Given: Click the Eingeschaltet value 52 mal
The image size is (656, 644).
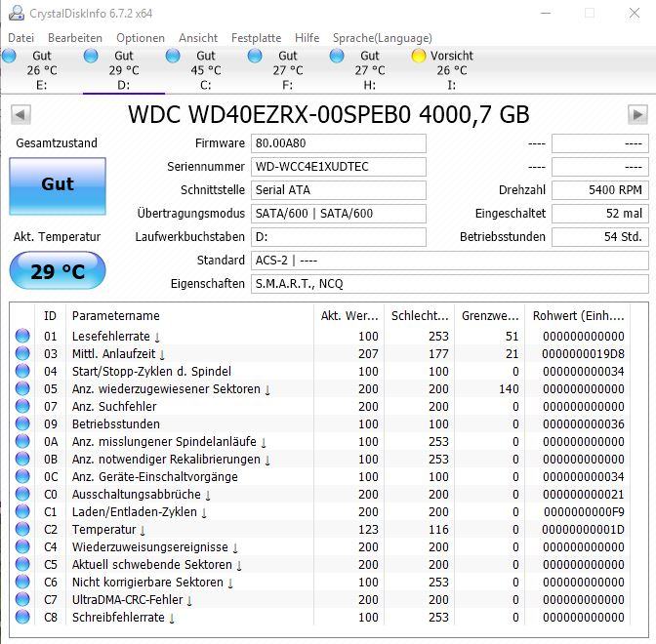Looking at the screenshot, I should pyautogui.click(x=600, y=214).
